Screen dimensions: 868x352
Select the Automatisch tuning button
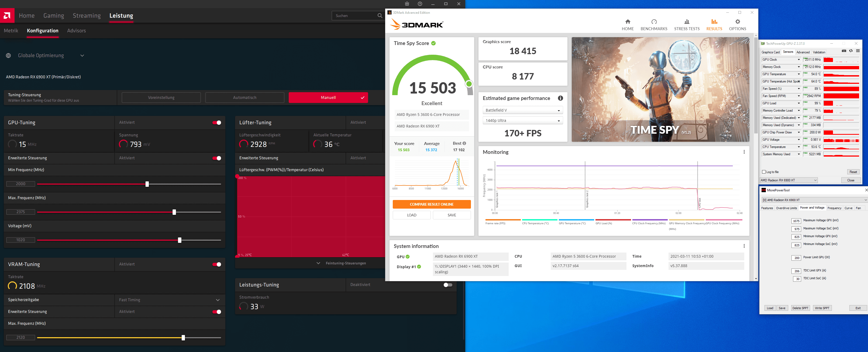coord(245,98)
